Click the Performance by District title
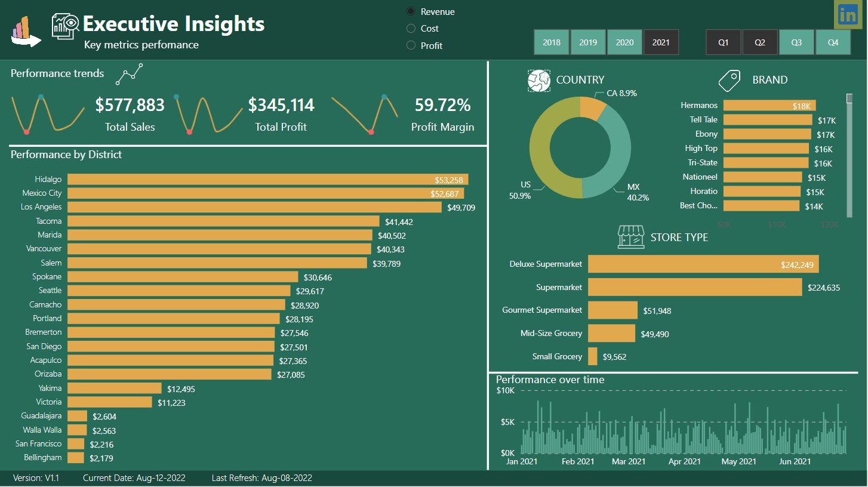The width and height of the screenshot is (868, 487). 66,155
